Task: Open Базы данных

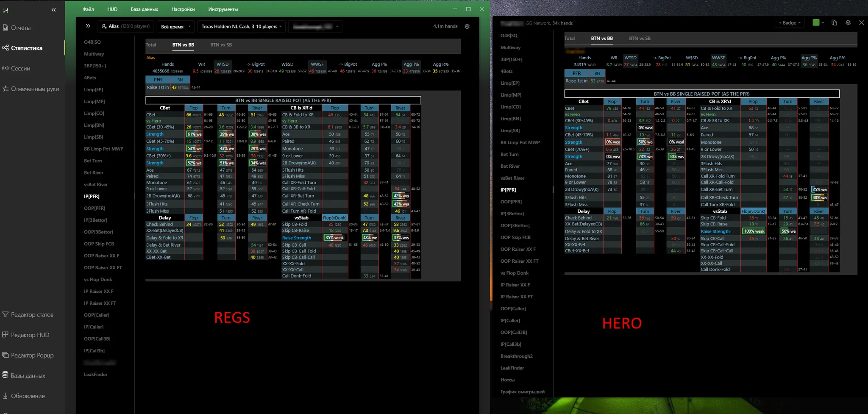Action: (x=24, y=375)
